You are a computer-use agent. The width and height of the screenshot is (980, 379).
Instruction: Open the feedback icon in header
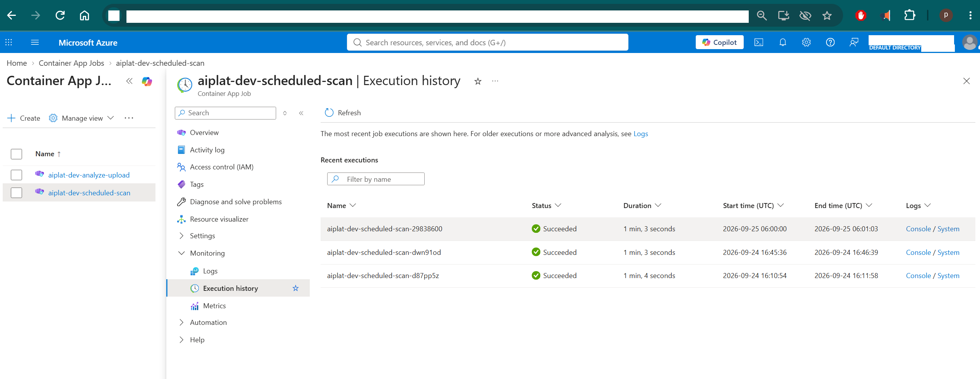pos(854,42)
